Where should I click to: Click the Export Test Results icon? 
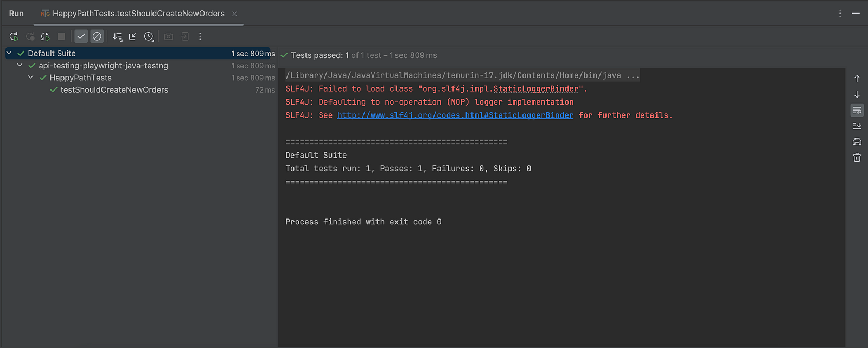click(184, 36)
